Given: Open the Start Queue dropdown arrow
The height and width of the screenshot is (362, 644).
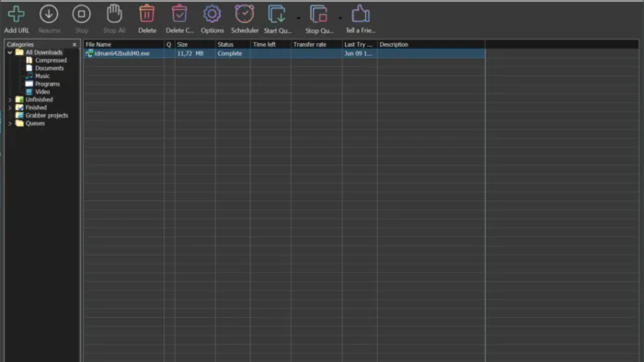Looking at the screenshot, I should (299, 18).
